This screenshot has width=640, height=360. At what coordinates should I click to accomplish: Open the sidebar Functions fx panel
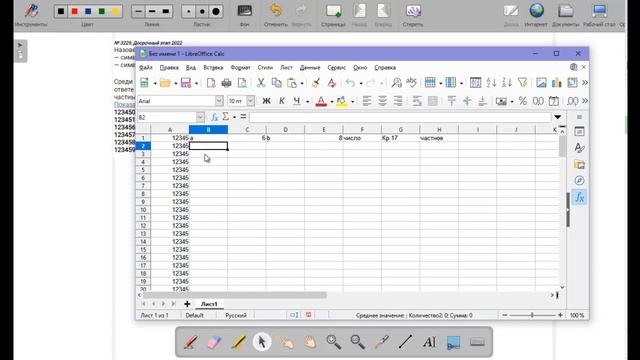tap(579, 198)
